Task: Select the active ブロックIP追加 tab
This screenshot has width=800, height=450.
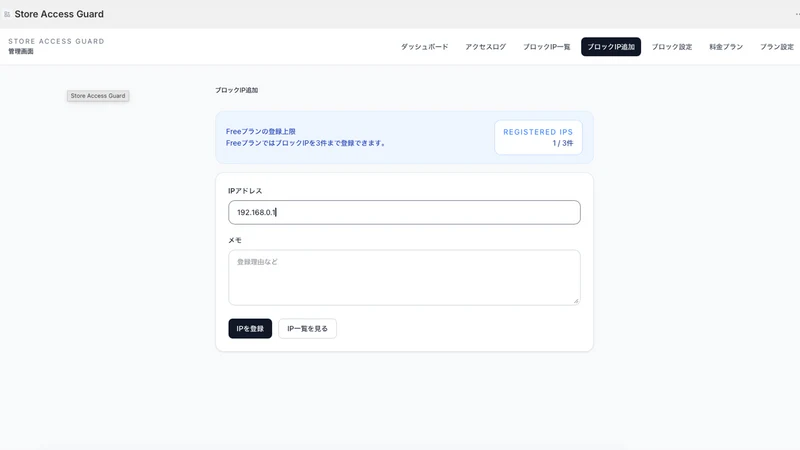Action: tap(611, 47)
